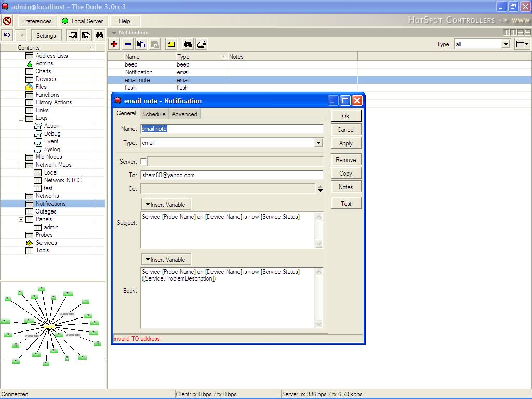Switch to the Schedule tab
Image resolution: width=532 pixels, height=399 pixels.
point(154,114)
